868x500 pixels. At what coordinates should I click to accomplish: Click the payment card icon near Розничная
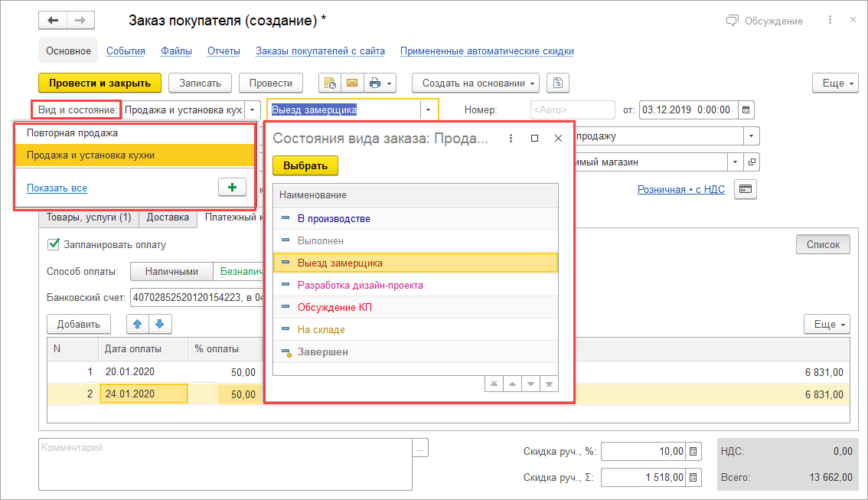pos(745,189)
